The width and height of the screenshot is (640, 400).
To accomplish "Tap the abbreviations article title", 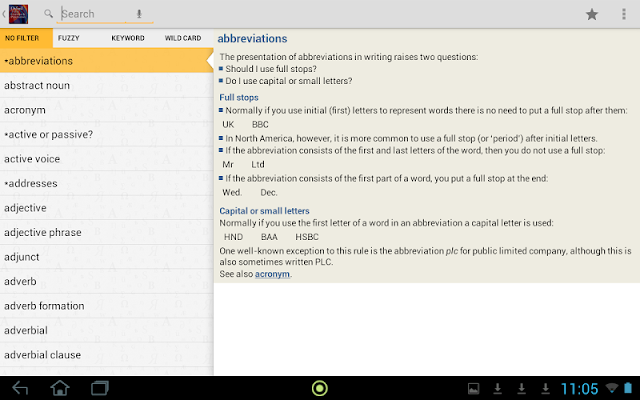I will click(252, 38).
